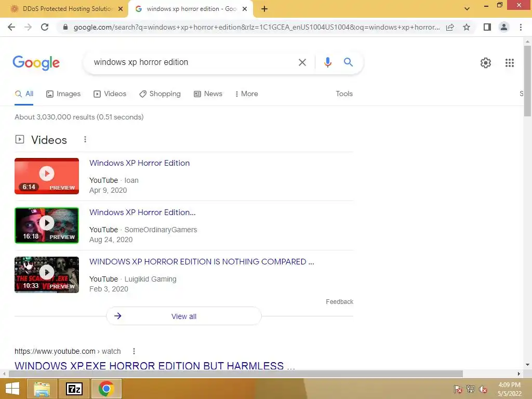Open search Tools
532x399 pixels.
click(344, 94)
